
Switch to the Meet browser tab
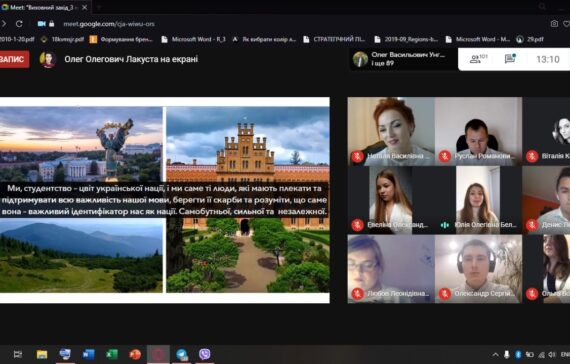(x=45, y=7)
